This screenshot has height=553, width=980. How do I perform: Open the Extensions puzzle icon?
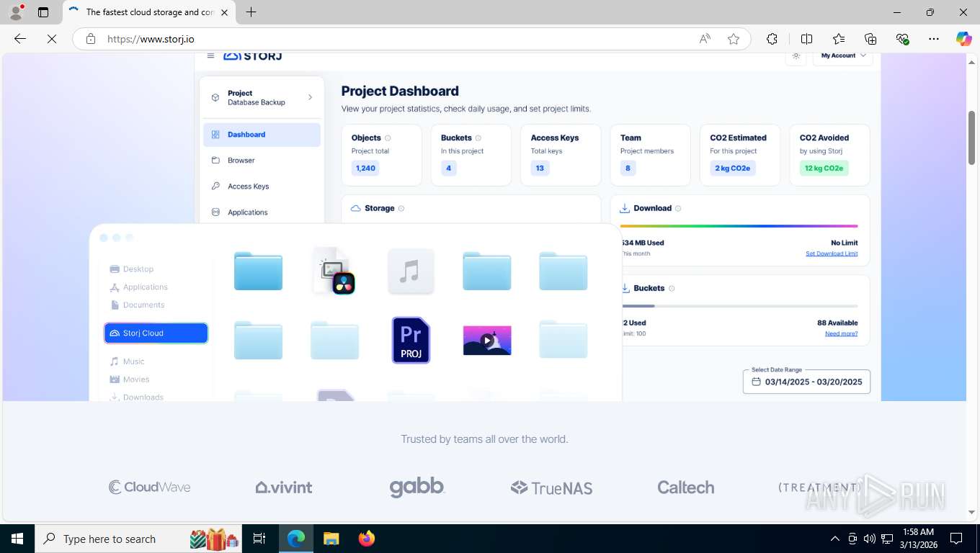click(772, 39)
